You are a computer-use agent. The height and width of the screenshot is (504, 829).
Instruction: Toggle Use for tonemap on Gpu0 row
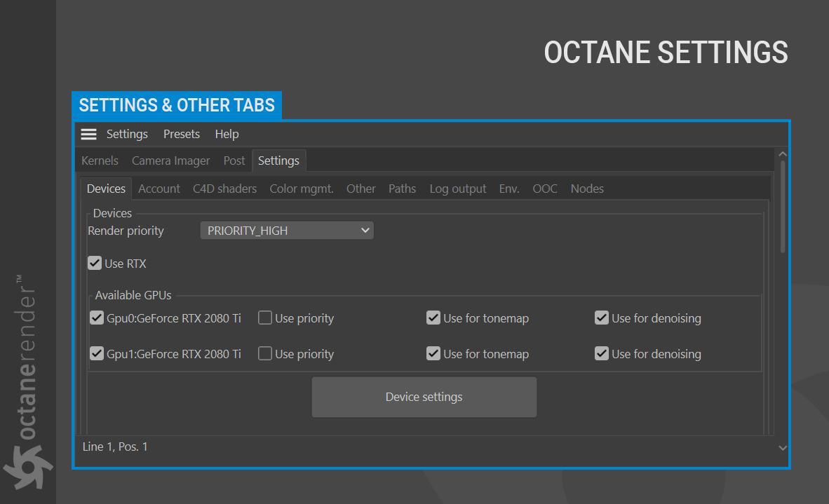[433, 318]
